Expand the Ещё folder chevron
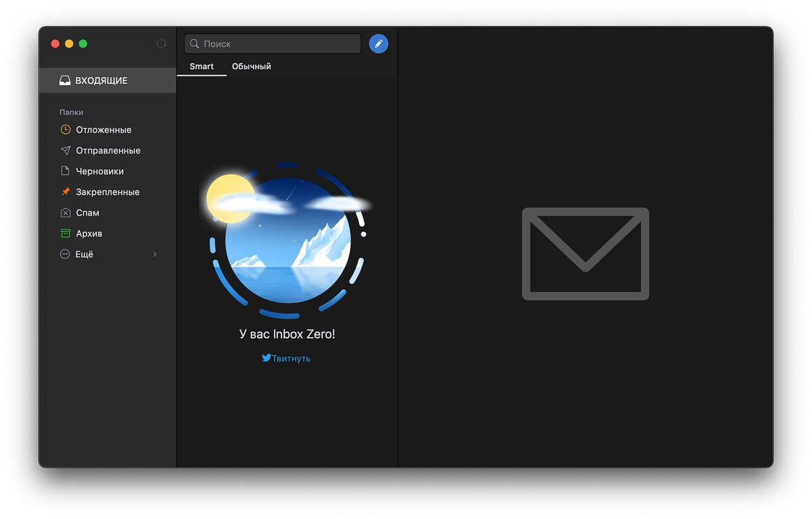812x519 pixels. (x=154, y=254)
